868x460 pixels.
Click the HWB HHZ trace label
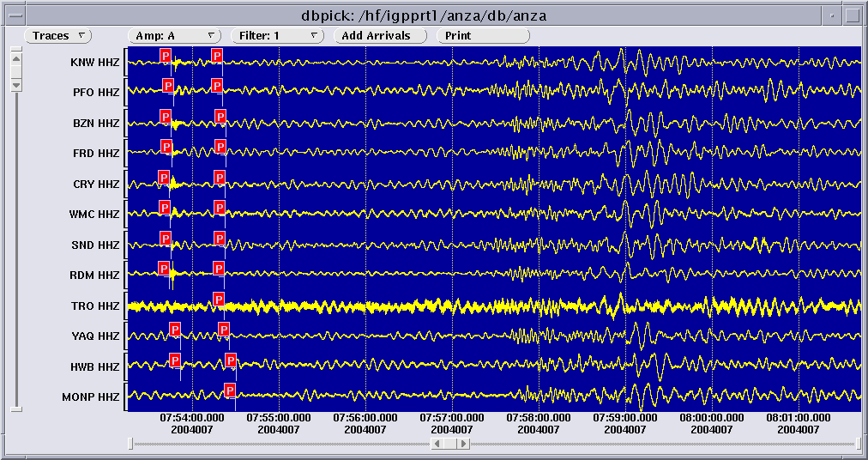(94, 367)
